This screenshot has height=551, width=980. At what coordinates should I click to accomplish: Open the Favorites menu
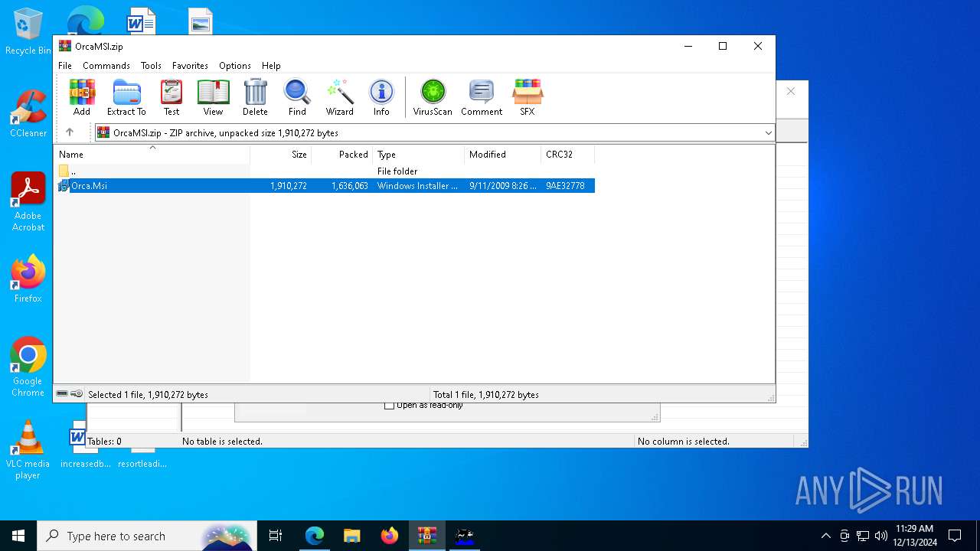point(190,66)
